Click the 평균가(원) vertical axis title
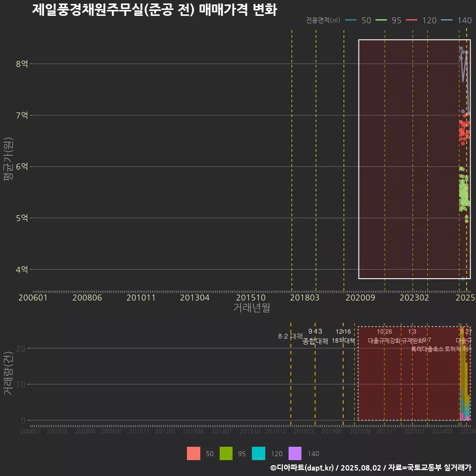The height and width of the screenshot is (476, 476). [x=8, y=159]
